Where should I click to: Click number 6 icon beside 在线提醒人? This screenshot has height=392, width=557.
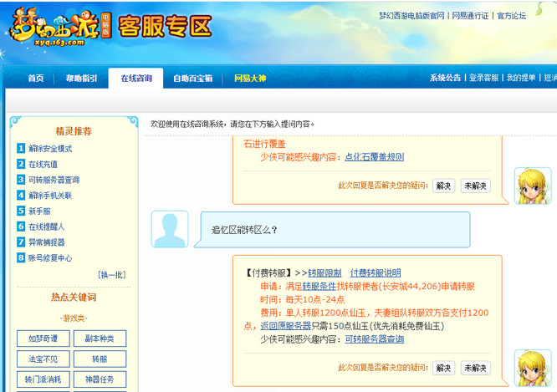(x=21, y=227)
